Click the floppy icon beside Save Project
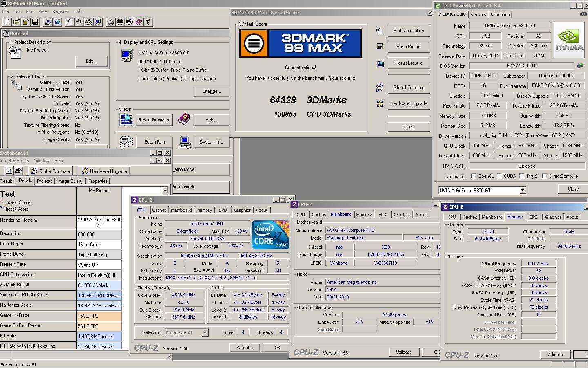588x368 pixels. click(380, 47)
